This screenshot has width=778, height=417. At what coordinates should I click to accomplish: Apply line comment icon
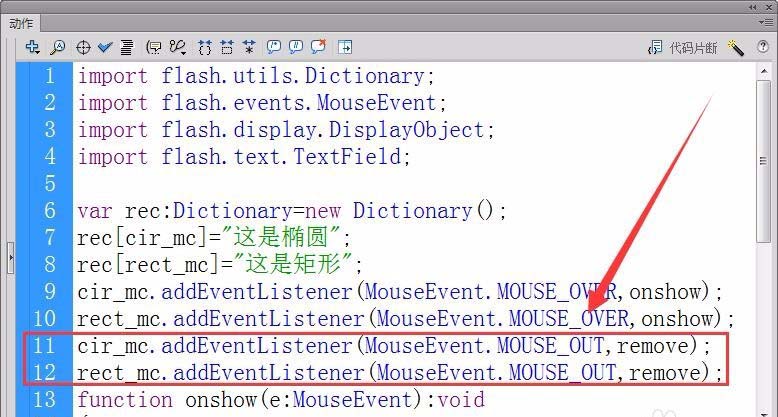(x=296, y=47)
